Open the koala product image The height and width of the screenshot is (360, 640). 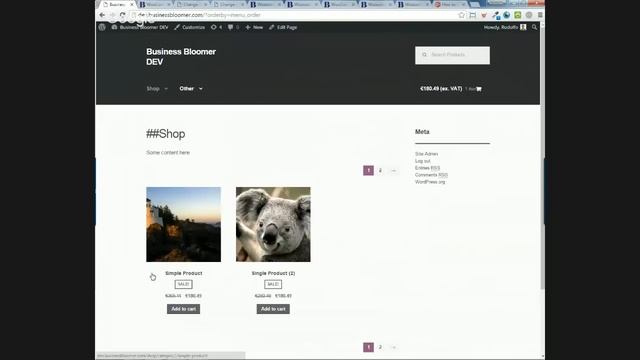coord(273,224)
